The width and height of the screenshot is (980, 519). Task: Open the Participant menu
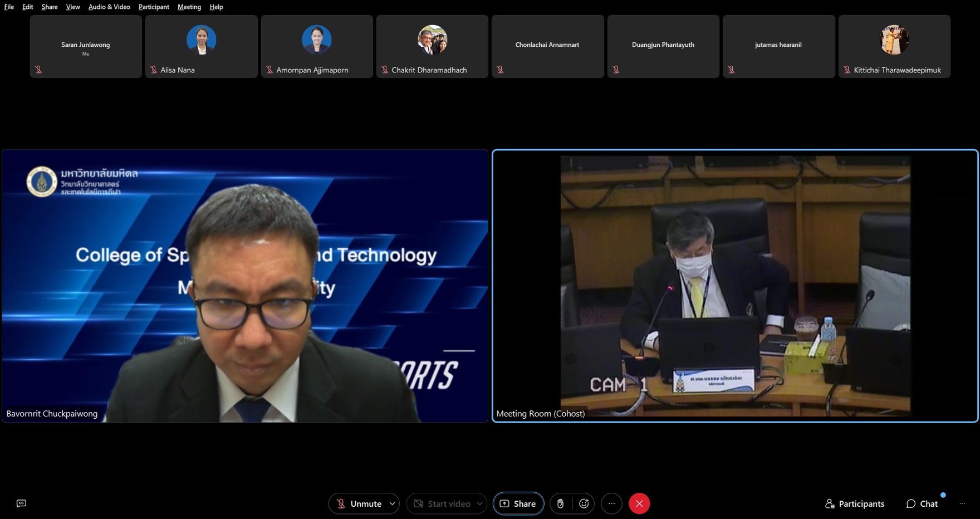tap(154, 7)
